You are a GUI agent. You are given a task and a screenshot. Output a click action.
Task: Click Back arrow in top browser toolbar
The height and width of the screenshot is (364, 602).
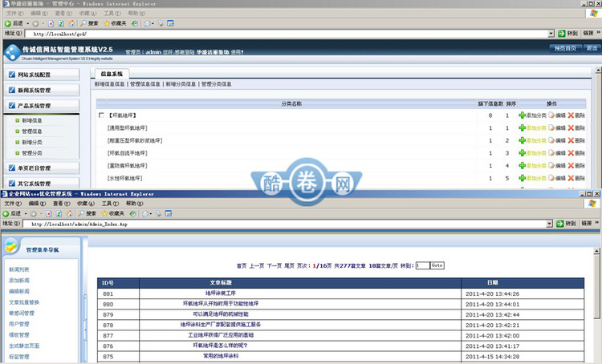tap(8, 23)
